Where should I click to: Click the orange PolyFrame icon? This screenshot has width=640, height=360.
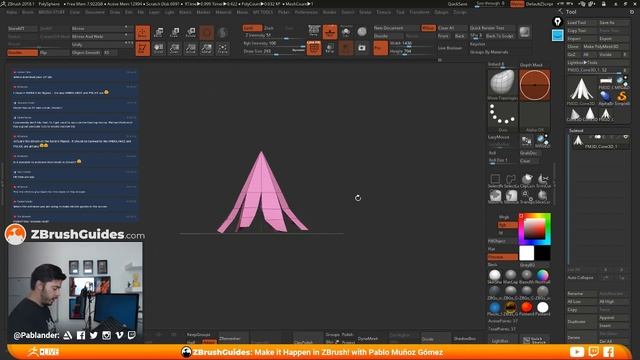point(314,48)
